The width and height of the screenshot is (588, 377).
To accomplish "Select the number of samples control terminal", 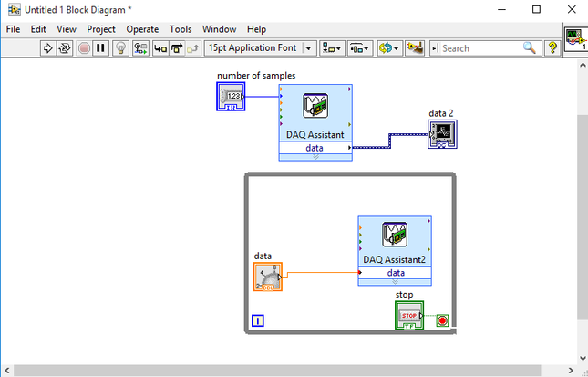I will tap(231, 97).
